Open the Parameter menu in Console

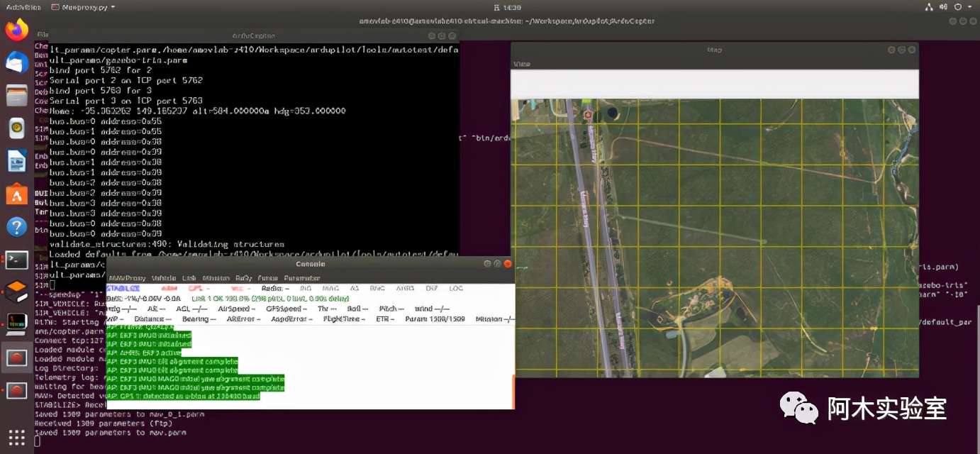(302, 278)
